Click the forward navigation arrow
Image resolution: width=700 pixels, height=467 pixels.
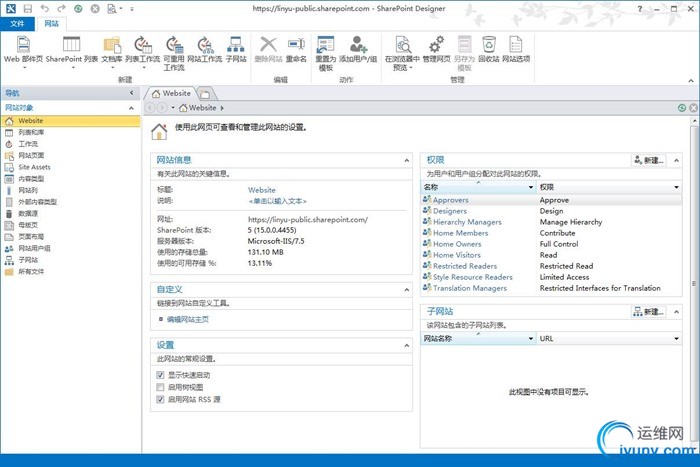(x=162, y=108)
